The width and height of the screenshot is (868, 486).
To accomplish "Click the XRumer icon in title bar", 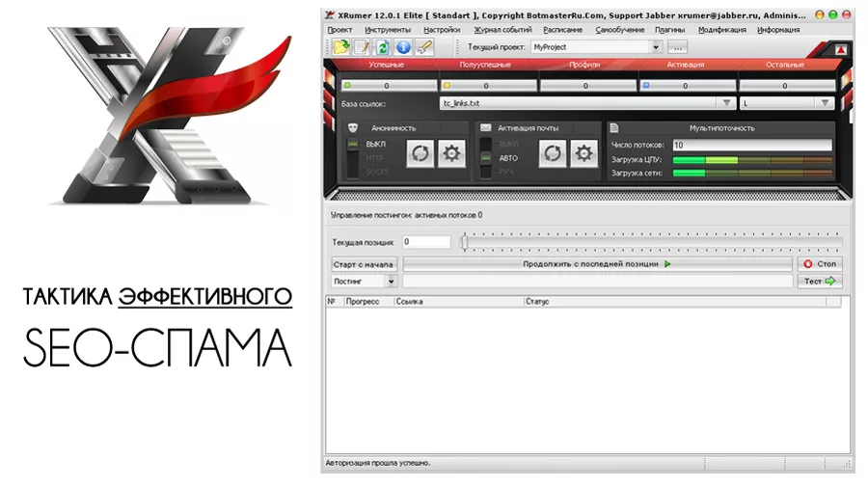I will coord(330,14).
